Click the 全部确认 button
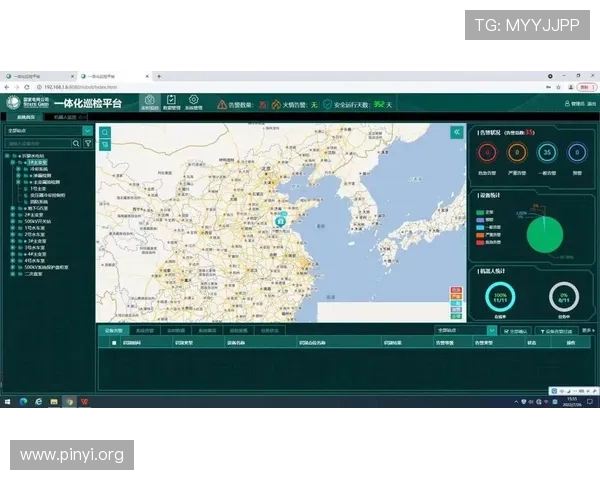This screenshot has height=480, width=600. coord(516,331)
